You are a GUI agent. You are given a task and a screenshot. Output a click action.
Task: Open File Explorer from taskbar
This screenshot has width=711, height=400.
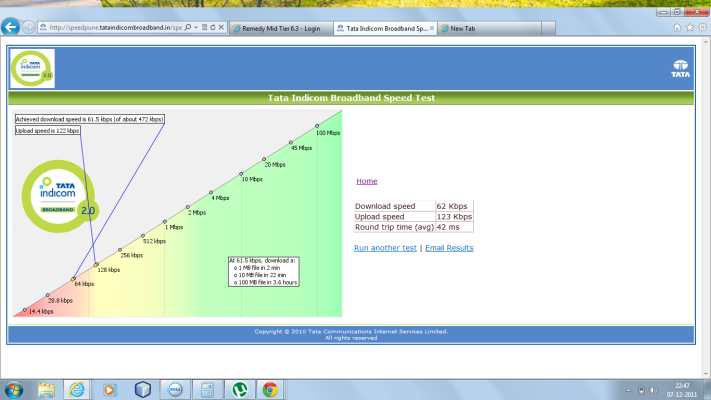(46, 390)
